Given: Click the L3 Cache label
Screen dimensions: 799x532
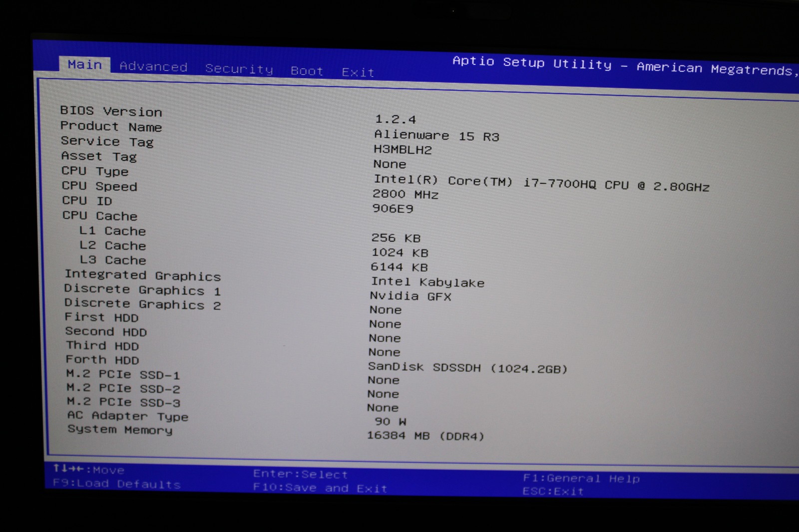Looking at the screenshot, I should tap(113, 260).
